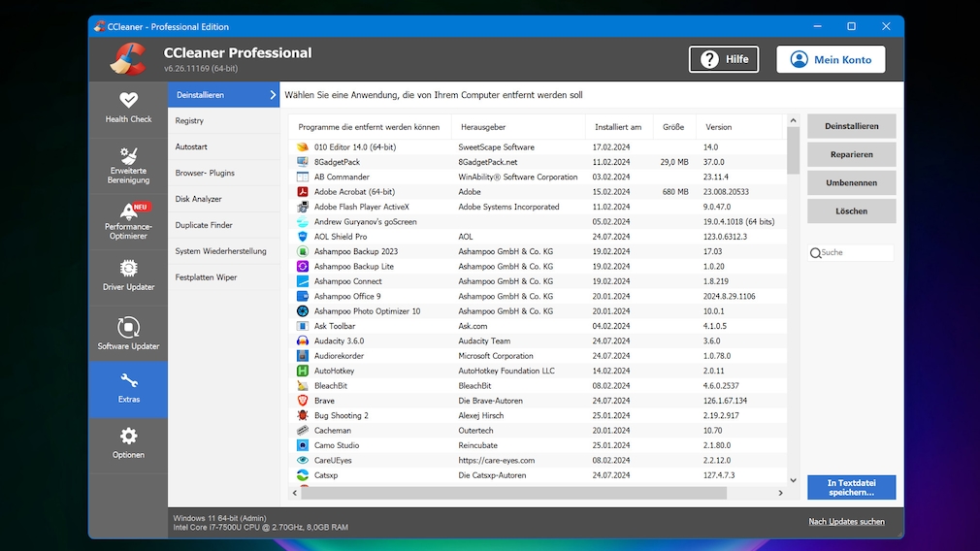
Task: Open the Health Check section
Action: (128, 108)
